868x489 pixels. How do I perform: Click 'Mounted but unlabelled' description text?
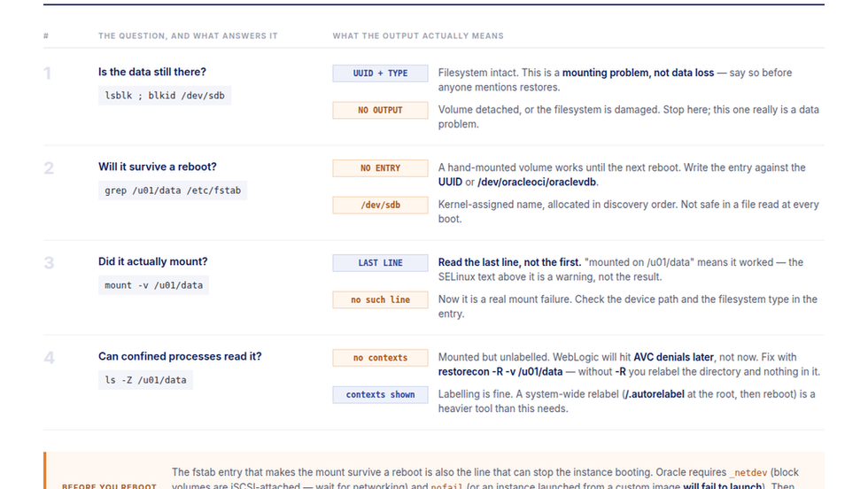pos(492,357)
